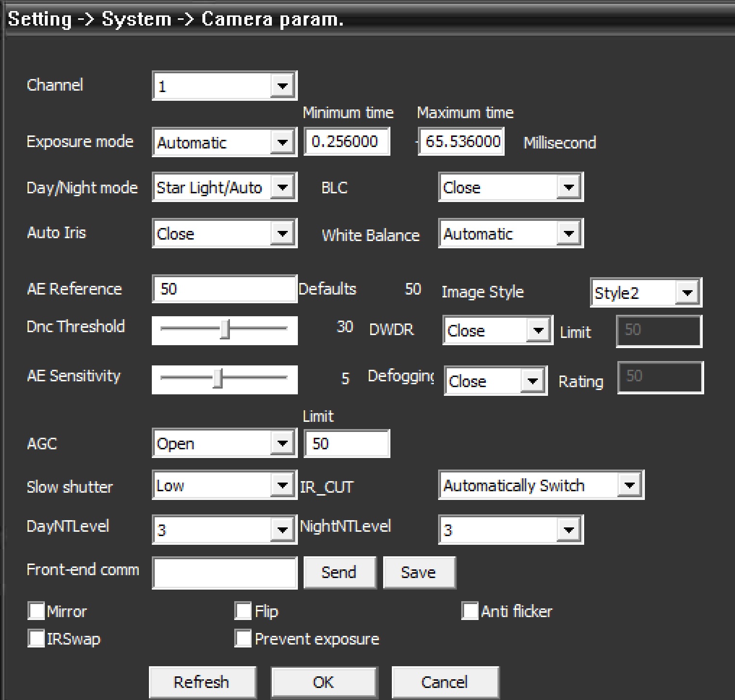Screen dimensions: 735x700
Task: Tick the Prevent exposure checkbox
Action: tap(243, 638)
